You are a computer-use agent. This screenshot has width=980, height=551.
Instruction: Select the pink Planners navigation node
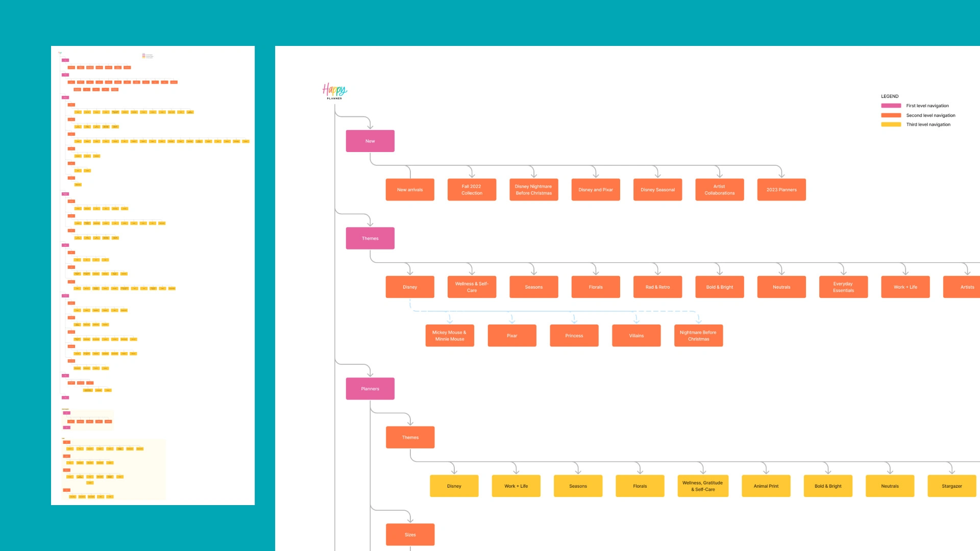point(370,389)
